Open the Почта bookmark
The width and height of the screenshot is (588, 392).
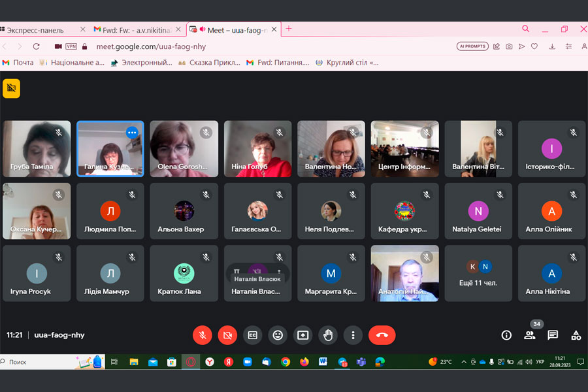click(x=18, y=63)
